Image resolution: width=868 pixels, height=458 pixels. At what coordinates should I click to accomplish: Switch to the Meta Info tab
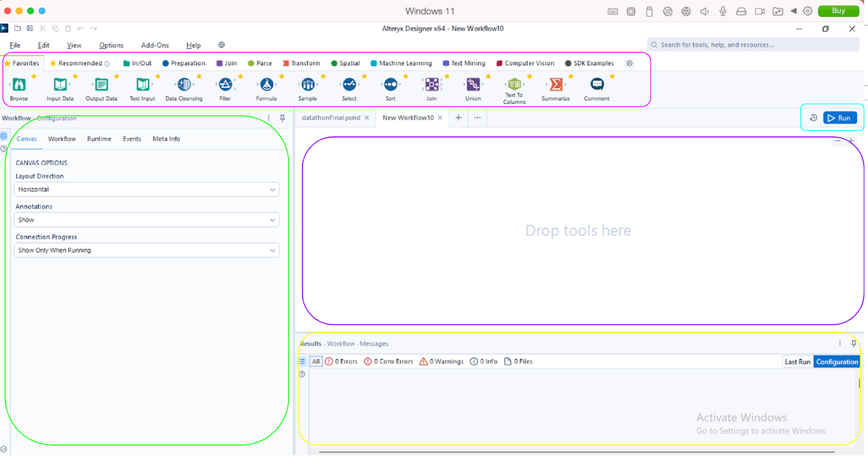166,139
